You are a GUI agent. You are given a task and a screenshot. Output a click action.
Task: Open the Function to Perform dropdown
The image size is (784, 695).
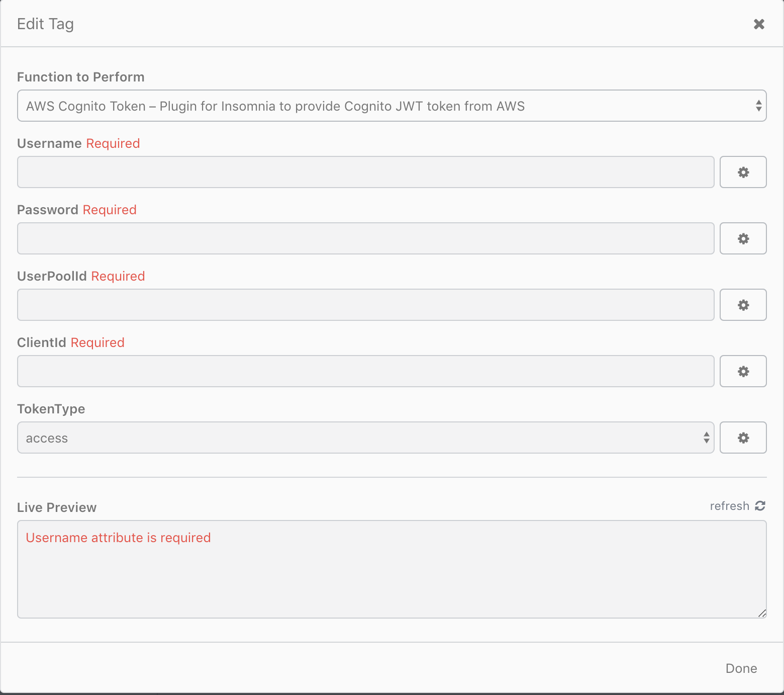392,106
